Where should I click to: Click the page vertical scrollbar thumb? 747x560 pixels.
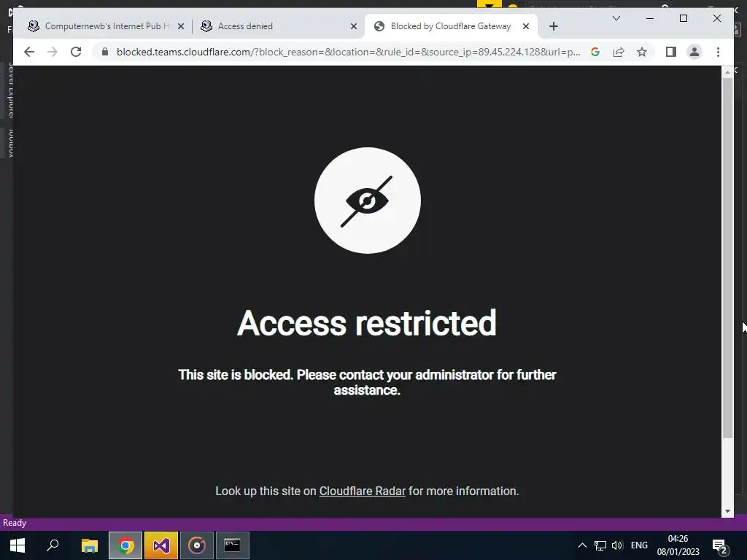(x=727, y=257)
